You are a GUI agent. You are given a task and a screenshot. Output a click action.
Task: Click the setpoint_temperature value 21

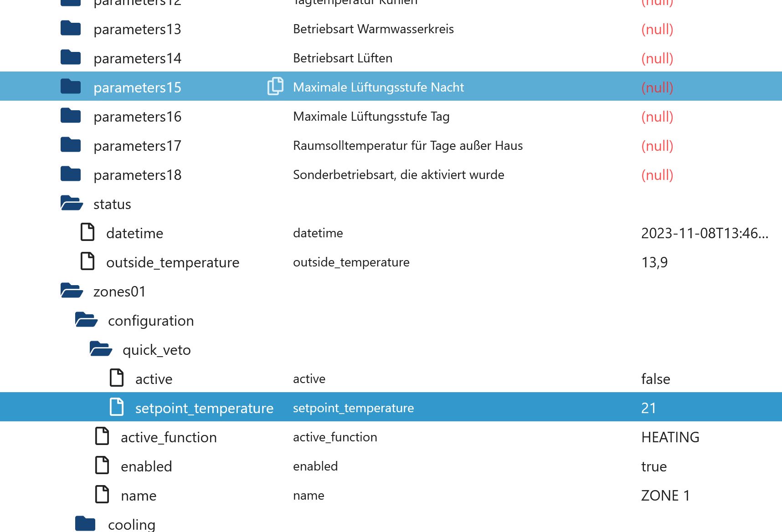point(648,408)
